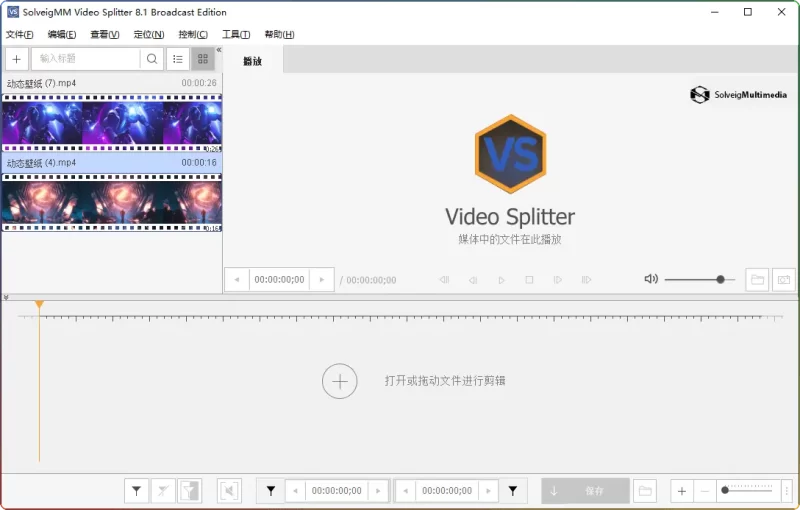
Task: Set right marker icon after end timecode
Action: pyautogui.click(x=513, y=491)
